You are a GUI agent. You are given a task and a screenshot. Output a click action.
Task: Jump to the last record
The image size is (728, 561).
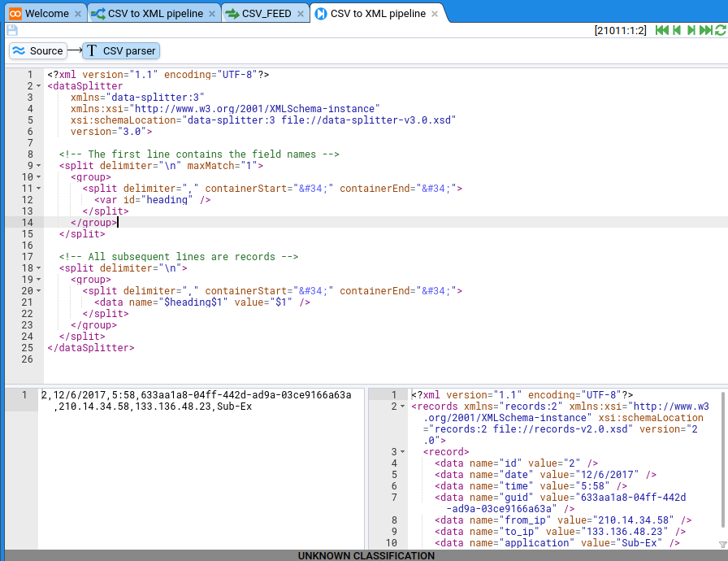(x=705, y=30)
